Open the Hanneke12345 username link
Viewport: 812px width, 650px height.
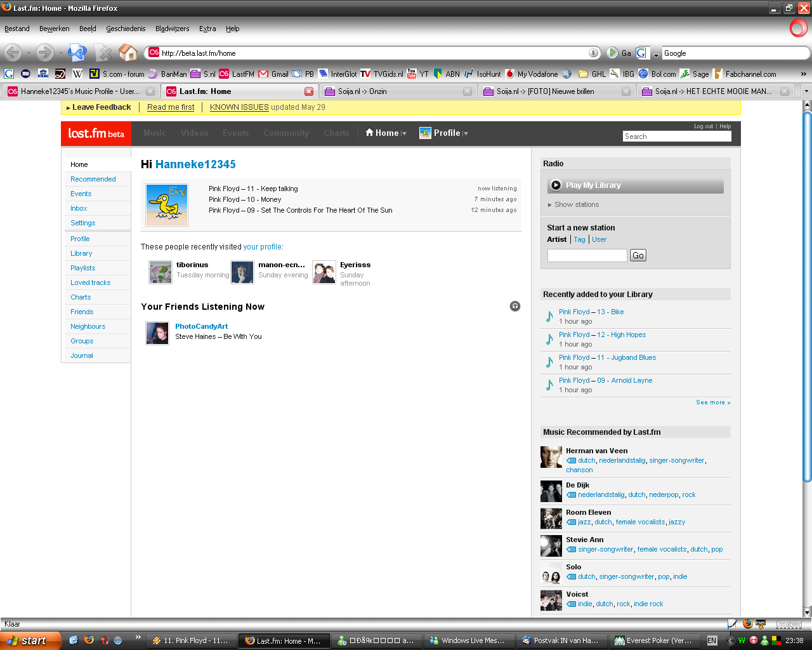point(195,164)
